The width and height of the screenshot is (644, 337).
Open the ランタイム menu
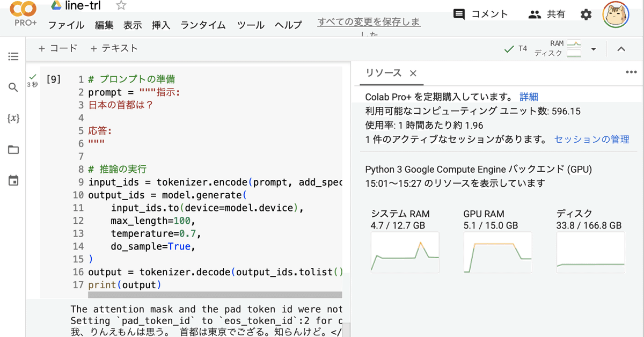(x=203, y=25)
